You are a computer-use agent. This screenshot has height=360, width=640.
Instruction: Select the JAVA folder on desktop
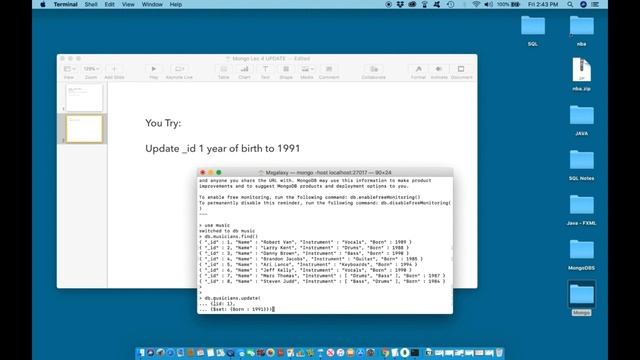click(x=582, y=120)
